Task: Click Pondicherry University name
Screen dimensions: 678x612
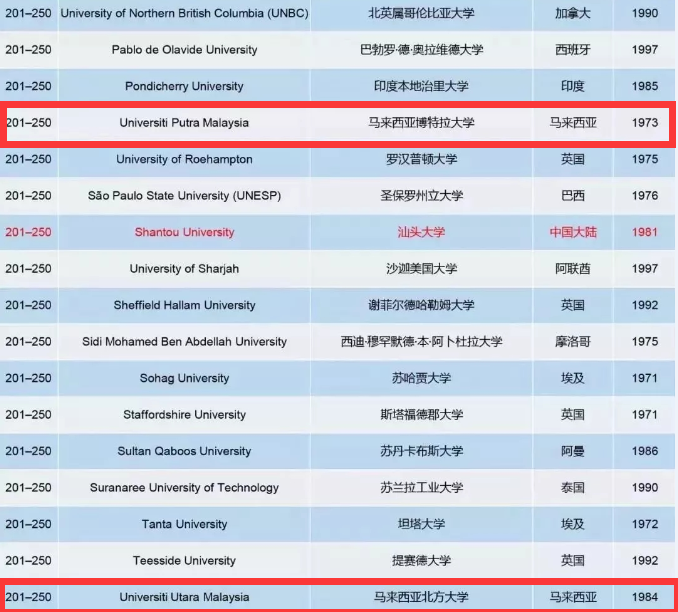Action: click(x=185, y=86)
